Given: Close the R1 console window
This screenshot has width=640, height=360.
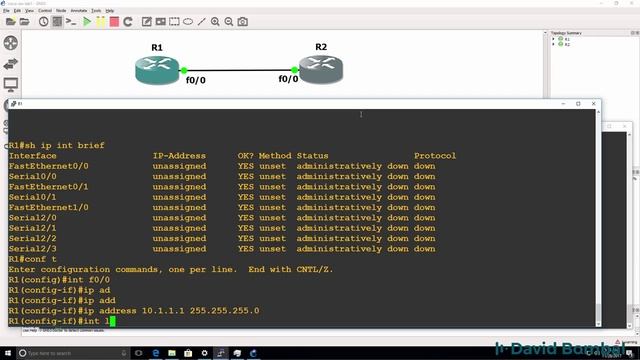Looking at the screenshot, I should click(593, 104).
